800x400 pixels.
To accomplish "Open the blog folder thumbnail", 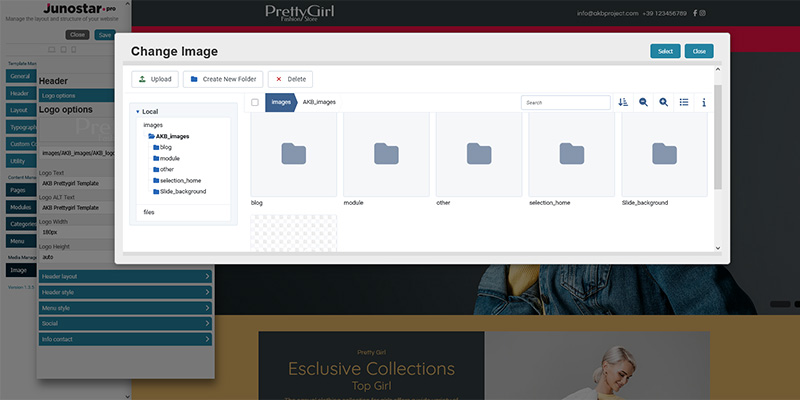I will click(294, 154).
